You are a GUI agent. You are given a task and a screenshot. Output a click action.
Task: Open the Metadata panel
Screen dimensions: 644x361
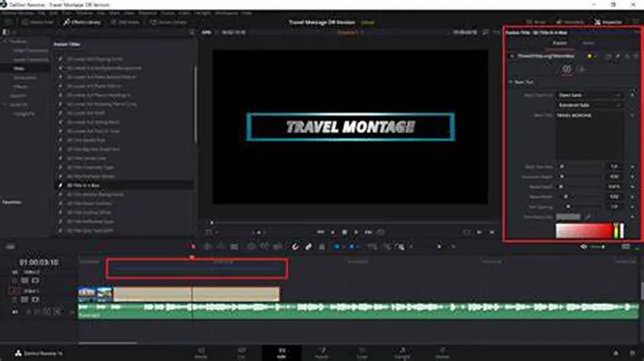coord(570,22)
